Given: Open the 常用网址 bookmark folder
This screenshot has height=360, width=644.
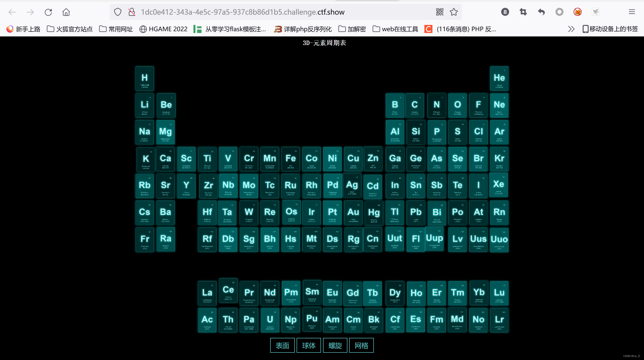Looking at the screenshot, I should 116,29.
